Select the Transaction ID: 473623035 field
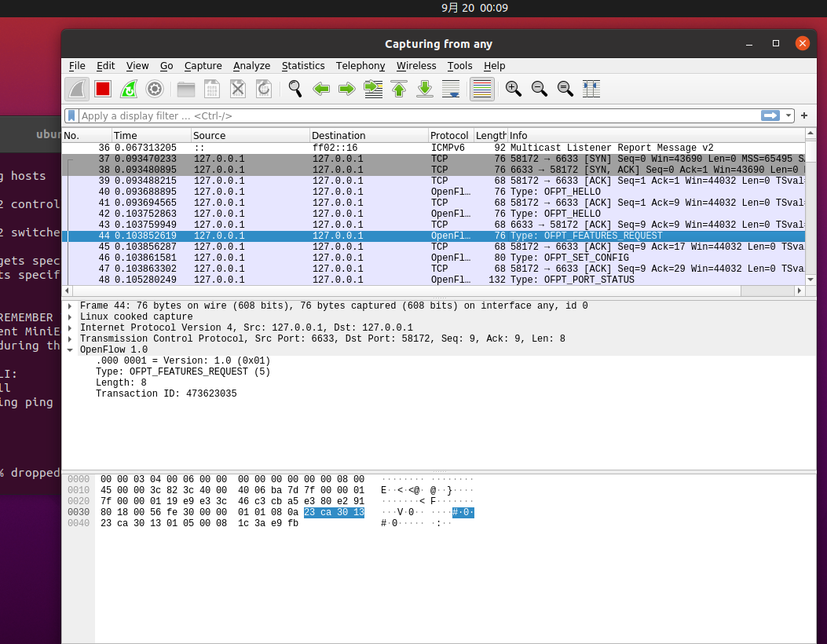This screenshot has height=644, width=827. (166, 393)
